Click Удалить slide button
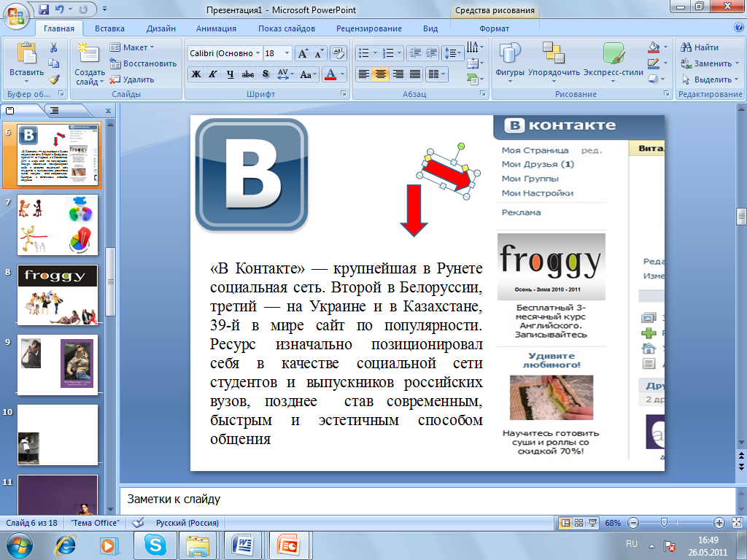747x560 pixels. tap(132, 79)
